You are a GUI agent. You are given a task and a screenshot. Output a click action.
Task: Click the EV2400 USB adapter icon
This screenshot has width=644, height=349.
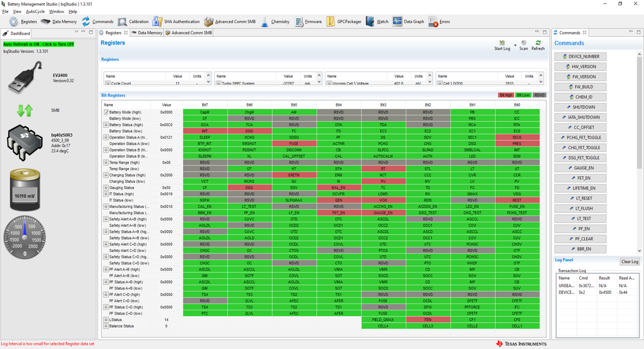pos(25,77)
